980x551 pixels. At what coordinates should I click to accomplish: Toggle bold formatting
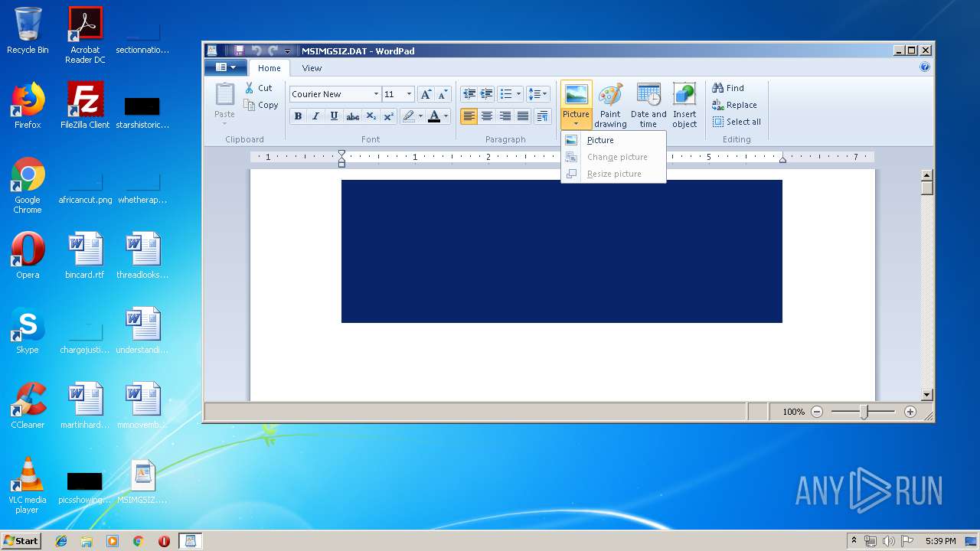(x=298, y=116)
